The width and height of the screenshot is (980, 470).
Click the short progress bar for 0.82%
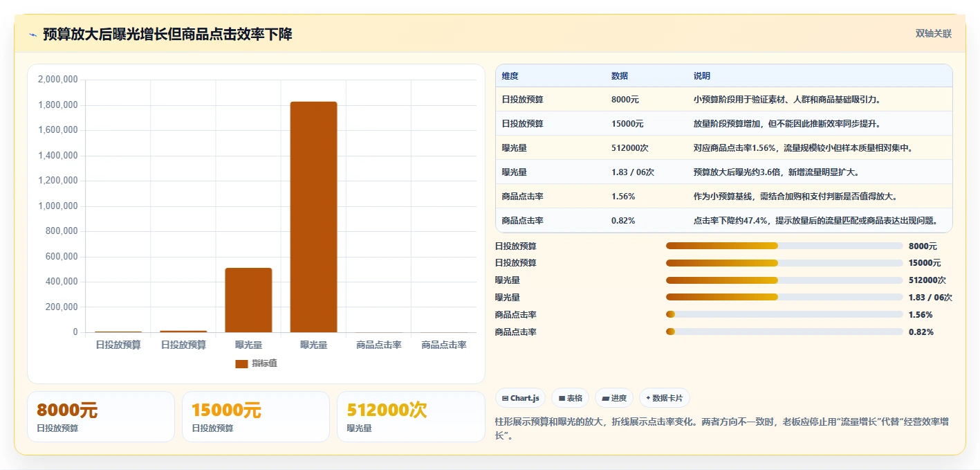784,332
